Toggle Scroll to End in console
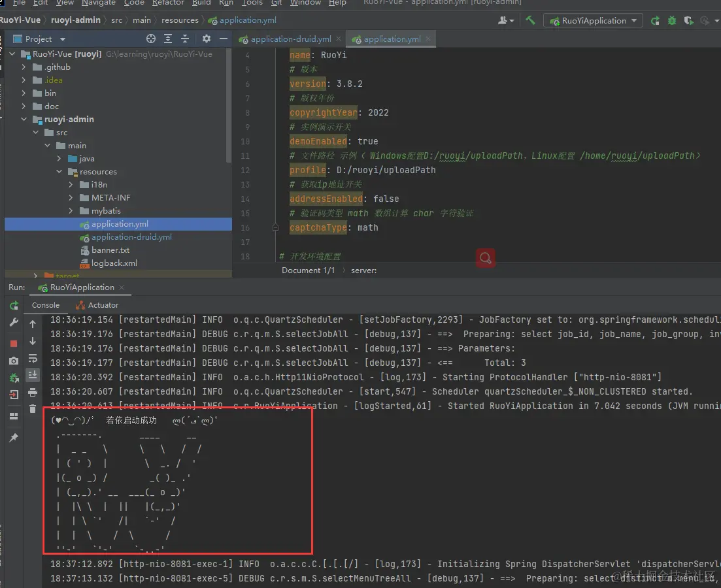This screenshot has height=588, width=721. (x=33, y=375)
